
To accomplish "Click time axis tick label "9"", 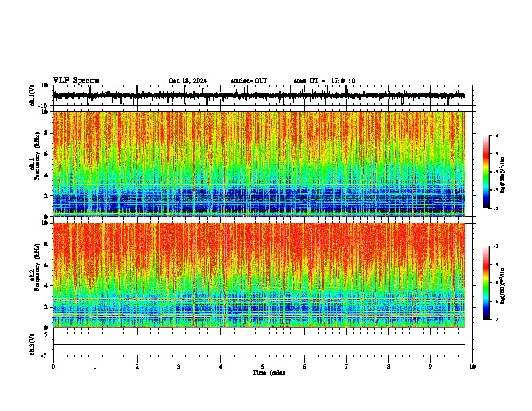I will pos(430,367).
